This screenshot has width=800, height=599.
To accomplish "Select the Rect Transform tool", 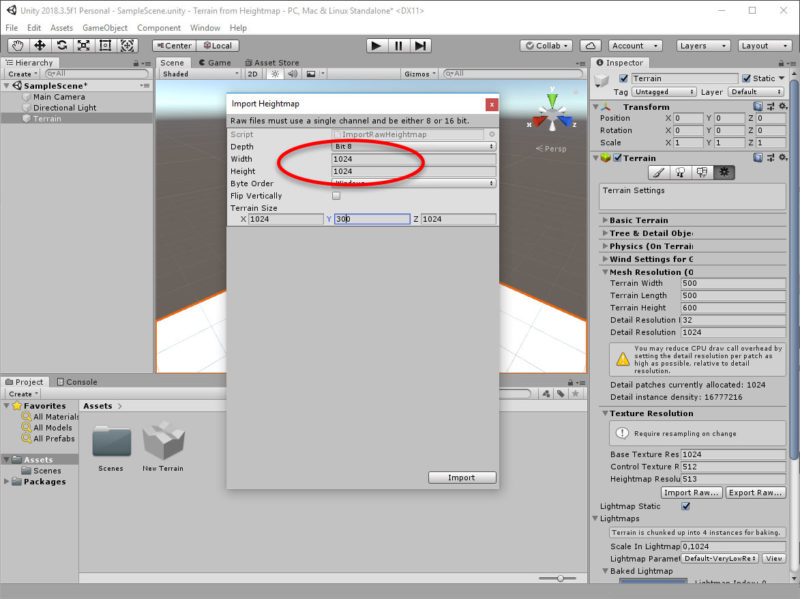I will 105,45.
